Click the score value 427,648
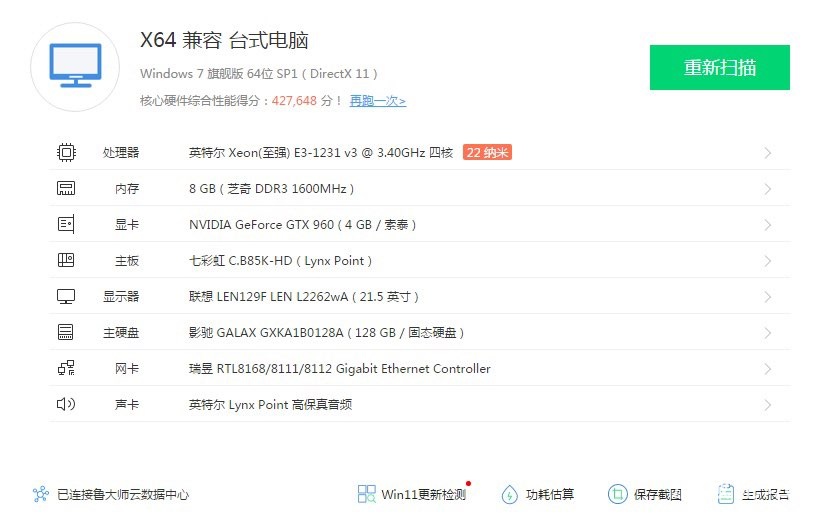Viewport: 820px width, 530px height. point(294,100)
